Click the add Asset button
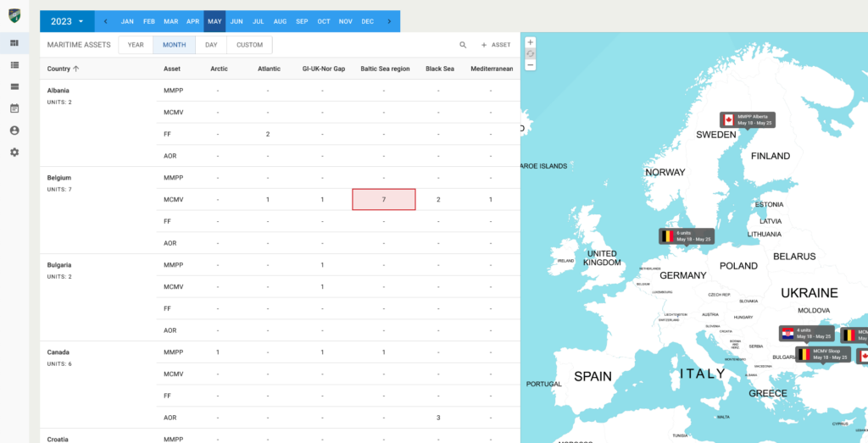This screenshot has width=868, height=443. pyautogui.click(x=496, y=45)
